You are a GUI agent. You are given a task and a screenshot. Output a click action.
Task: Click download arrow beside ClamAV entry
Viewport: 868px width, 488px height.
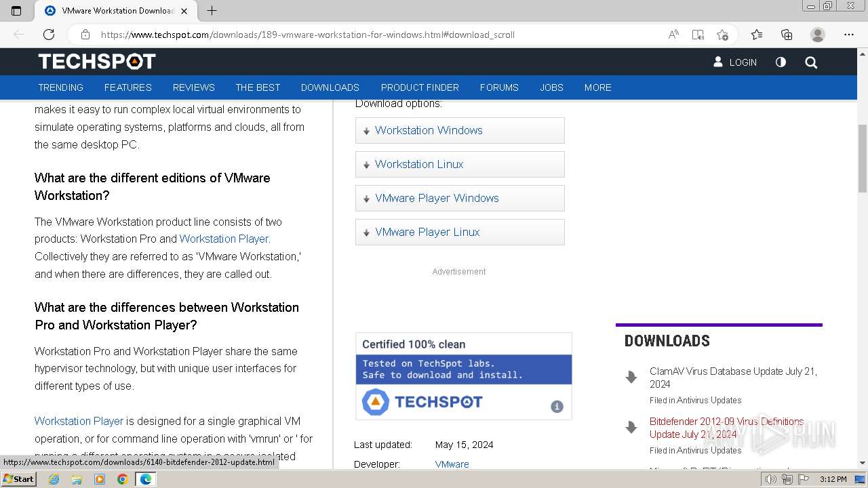pyautogui.click(x=631, y=378)
